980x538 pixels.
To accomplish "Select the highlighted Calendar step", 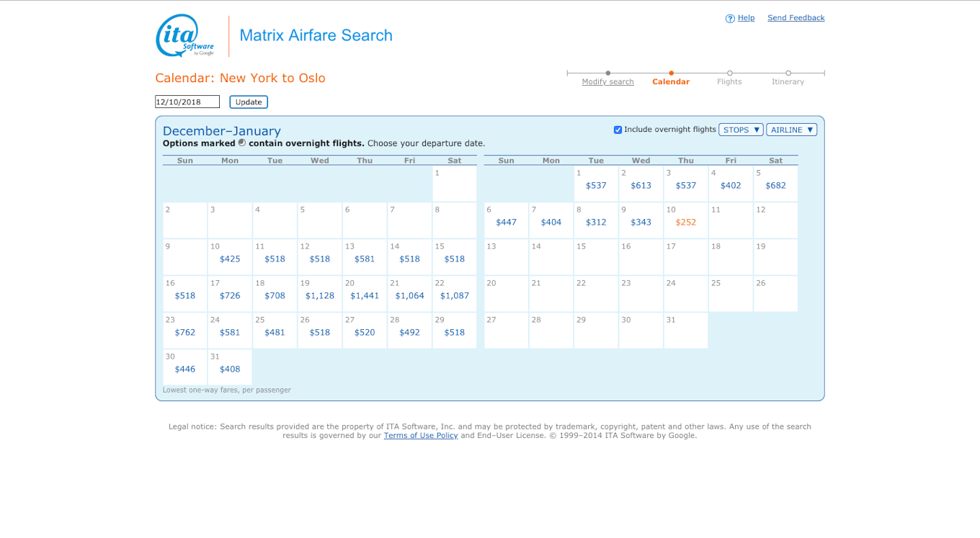I will point(670,81).
